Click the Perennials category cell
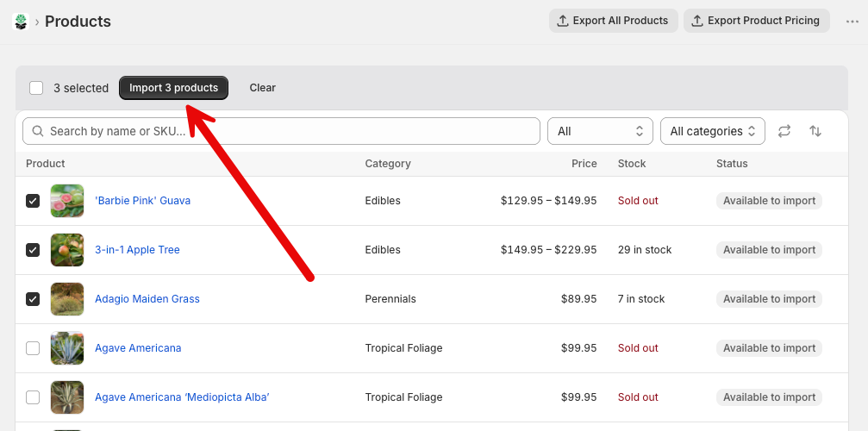Image resolution: width=868 pixels, height=431 pixels. (x=390, y=299)
